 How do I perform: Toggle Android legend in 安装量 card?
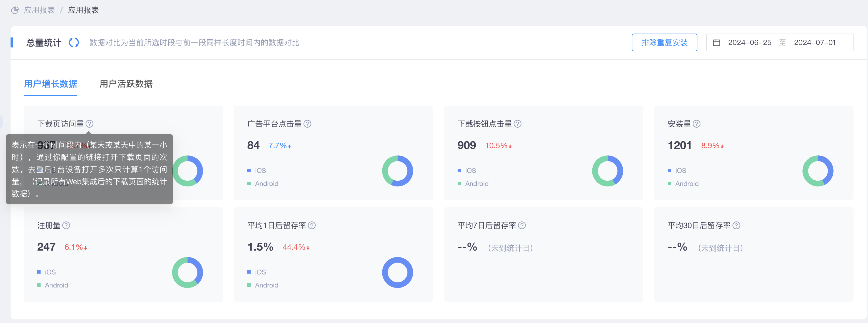pyautogui.click(x=683, y=184)
